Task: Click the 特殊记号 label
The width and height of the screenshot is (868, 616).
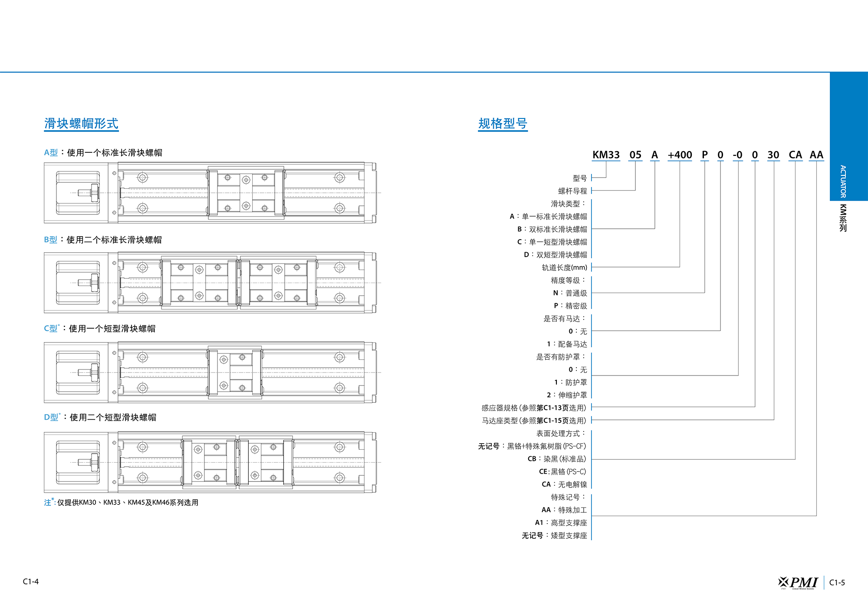Action: coord(569,497)
